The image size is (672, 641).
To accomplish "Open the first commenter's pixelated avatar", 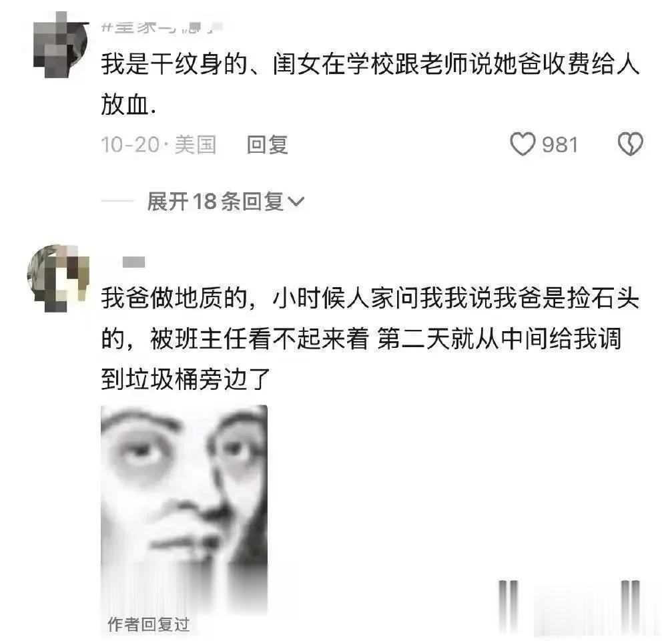I will (61, 45).
